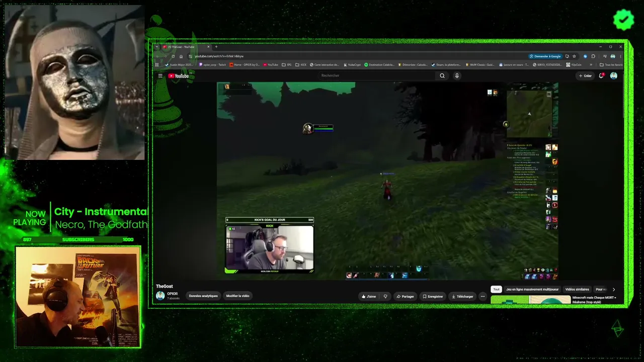Open the Chrome three-dot menu
Viewport: 644px width, 362px height.
[x=620, y=56]
